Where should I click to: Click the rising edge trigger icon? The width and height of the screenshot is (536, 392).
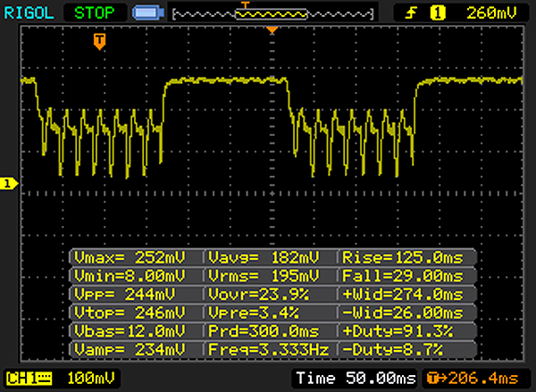411,13
